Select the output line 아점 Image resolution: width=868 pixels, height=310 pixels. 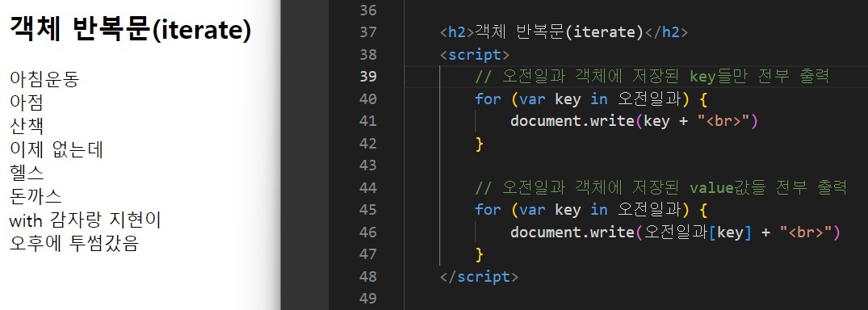pyautogui.click(x=27, y=103)
